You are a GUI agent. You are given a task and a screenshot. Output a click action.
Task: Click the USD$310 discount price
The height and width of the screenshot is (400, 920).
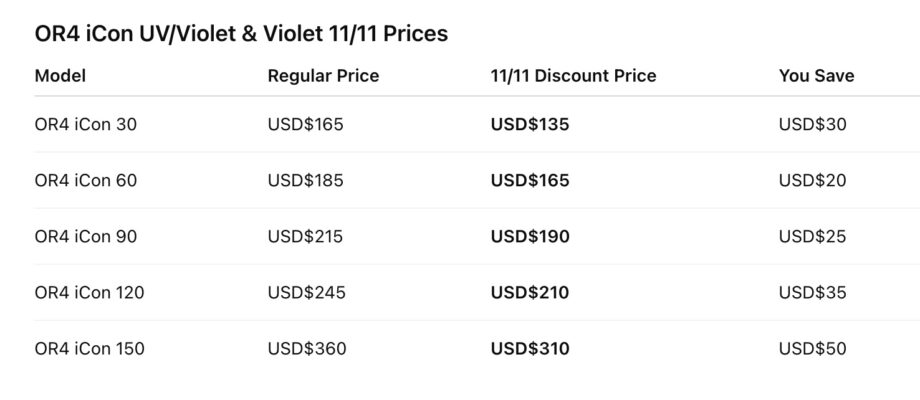(x=529, y=349)
